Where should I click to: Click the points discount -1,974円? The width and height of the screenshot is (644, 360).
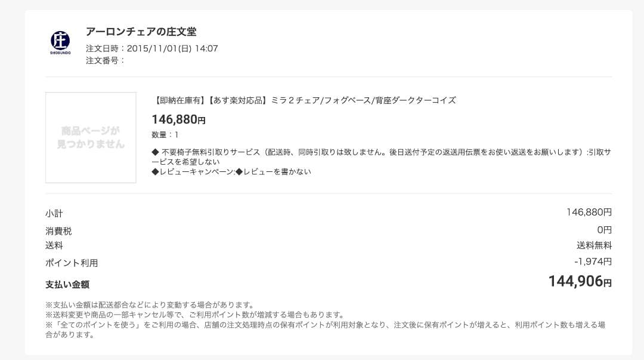[593, 261]
